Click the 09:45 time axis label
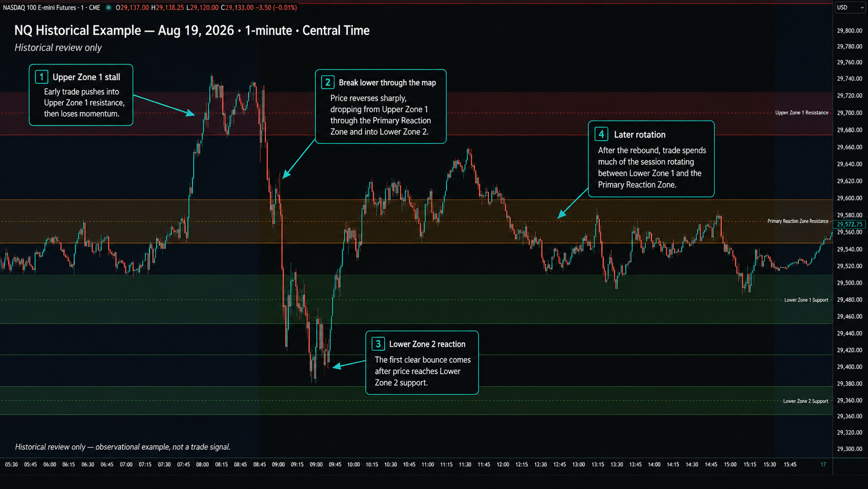The width and height of the screenshot is (868, 489). click(335, 465)
